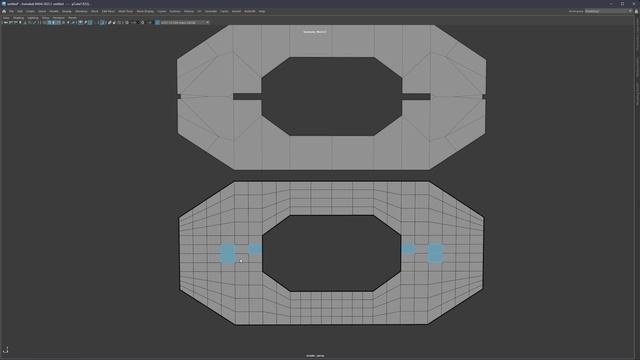Open the Modify menu
640x360 pixels.
point(54,11)
